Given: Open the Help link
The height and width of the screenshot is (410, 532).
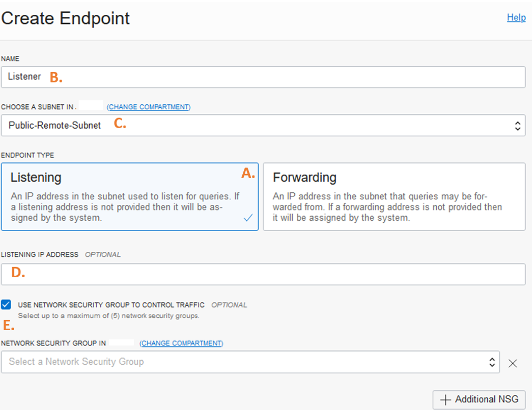Looking at the screenshot, I should pyautogui.click(x=516, y=18).
